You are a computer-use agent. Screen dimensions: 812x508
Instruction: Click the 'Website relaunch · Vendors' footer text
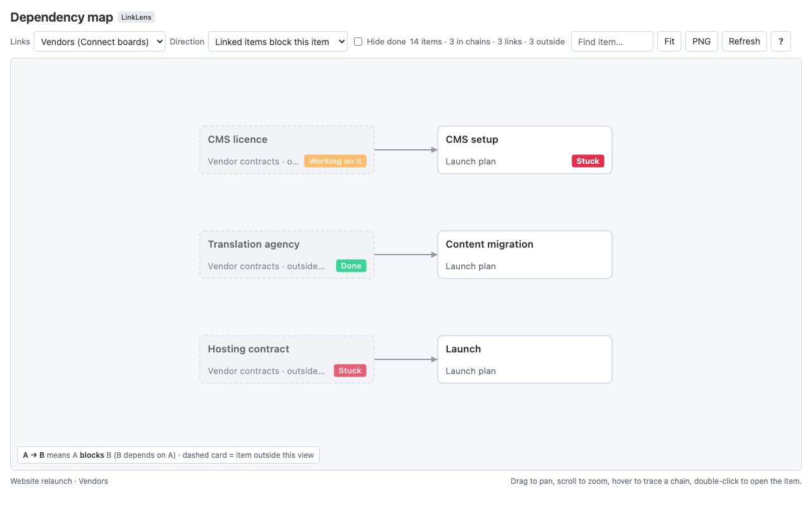click(x=59, y=481)
